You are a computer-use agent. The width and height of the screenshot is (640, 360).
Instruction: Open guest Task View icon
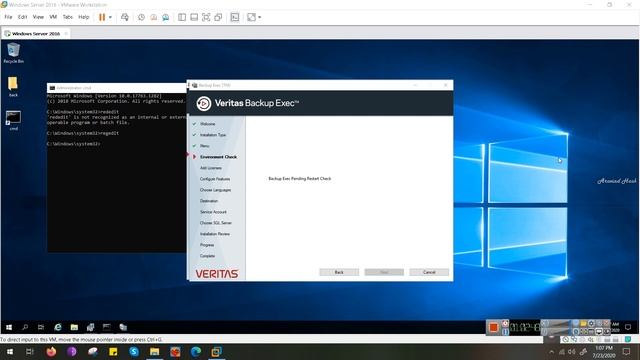pyautogui.click(x=41, y=327)
